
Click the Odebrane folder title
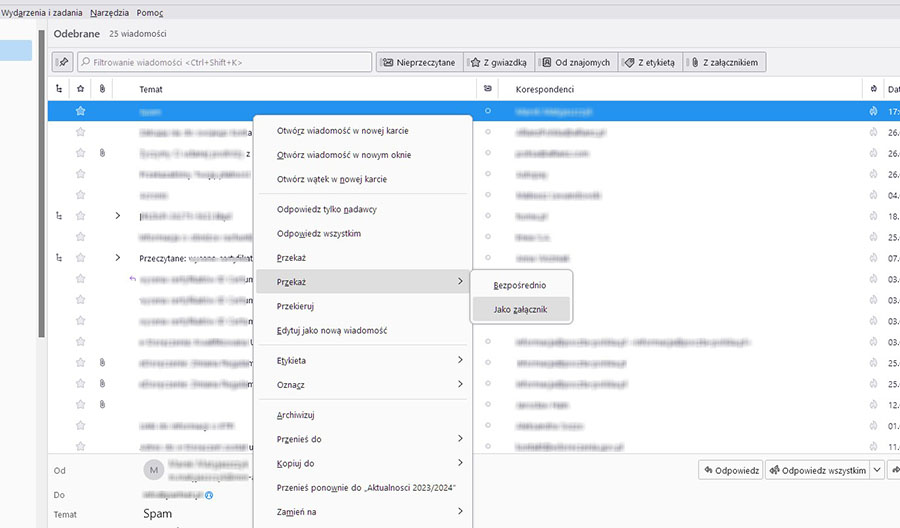(76, 34)
